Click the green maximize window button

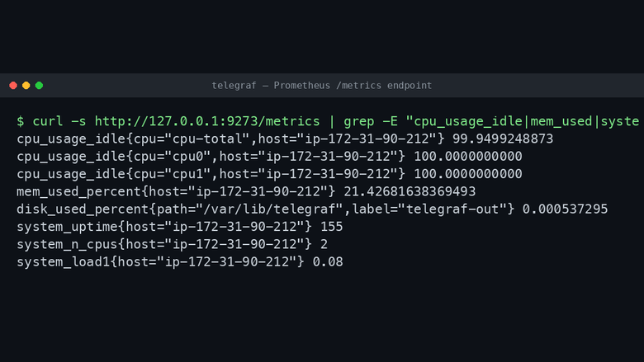39,85
